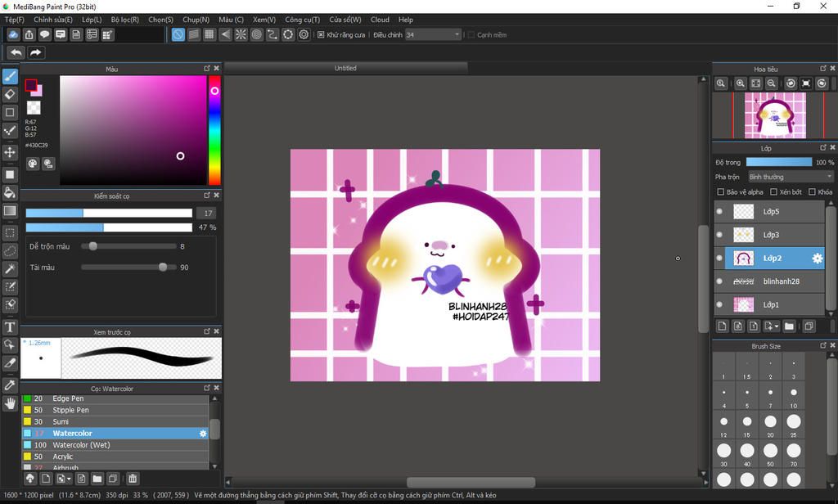838x504 pixels.
Task: Enable the radial snap guide icon
Action: 241,34
